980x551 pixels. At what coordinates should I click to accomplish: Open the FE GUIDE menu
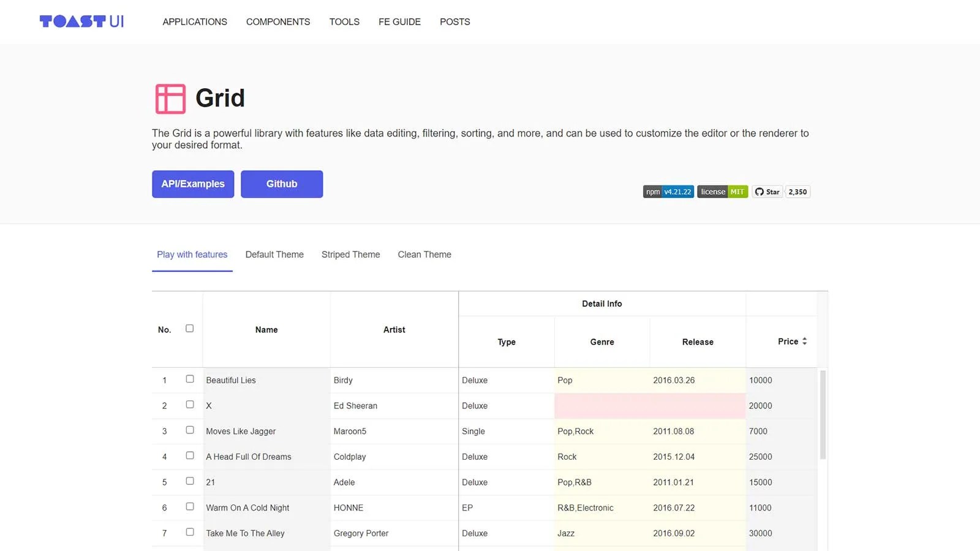399,21
